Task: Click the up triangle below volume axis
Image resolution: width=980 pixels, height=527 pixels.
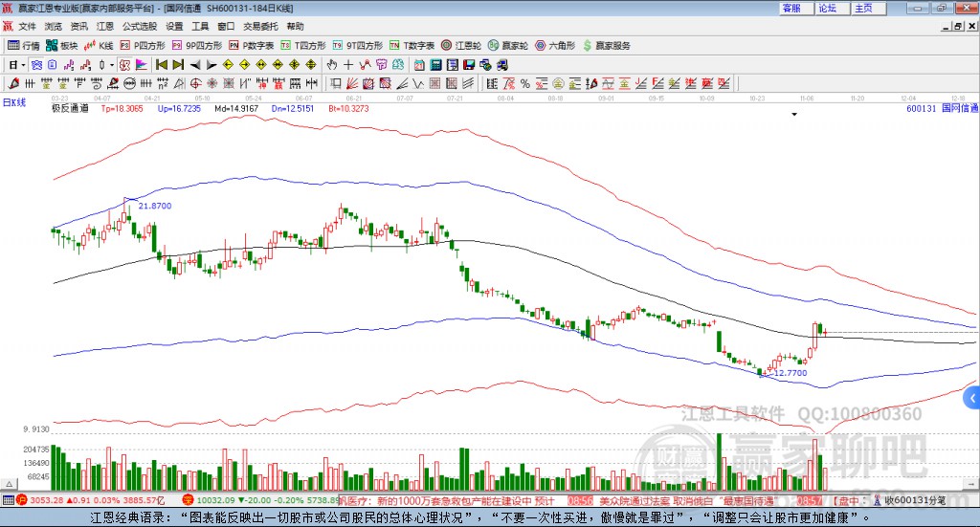Action: [x=9, y=484]
